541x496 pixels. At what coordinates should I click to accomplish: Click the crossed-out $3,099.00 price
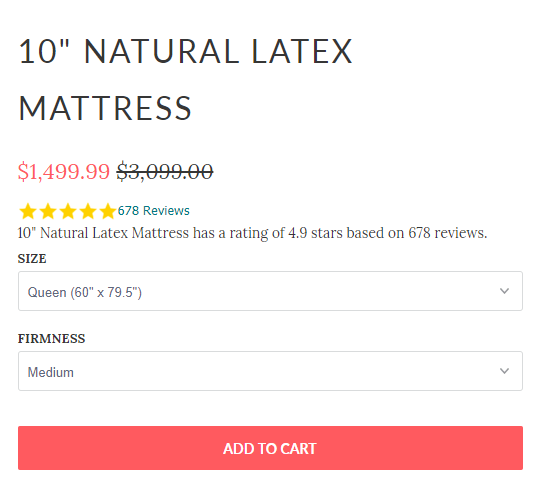165,171
